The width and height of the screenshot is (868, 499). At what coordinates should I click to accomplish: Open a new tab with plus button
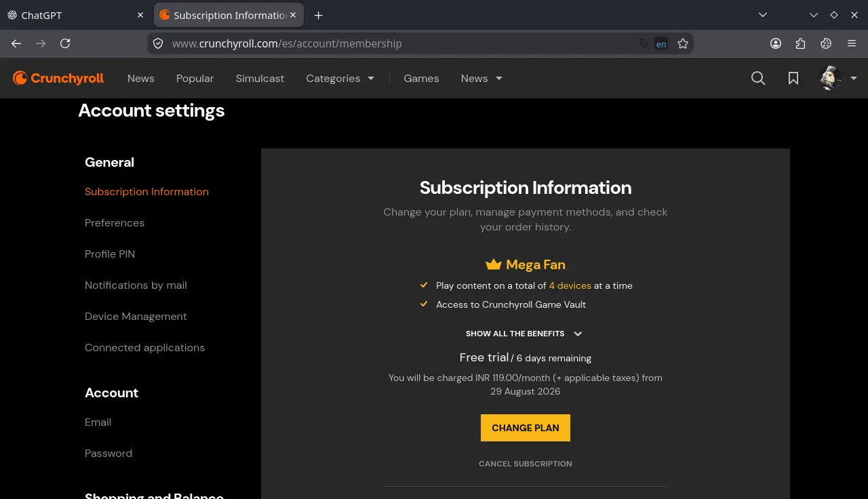(319, 15)
